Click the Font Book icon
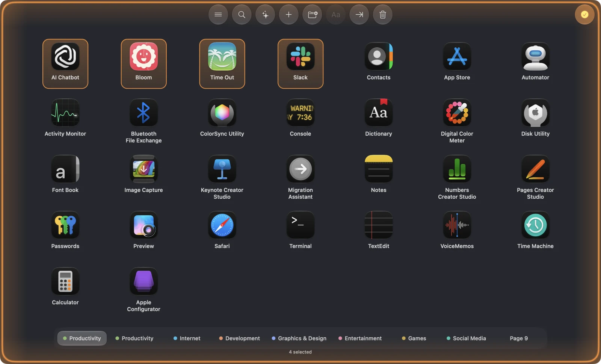Viewport: 601px width, 364px height. 65,169
